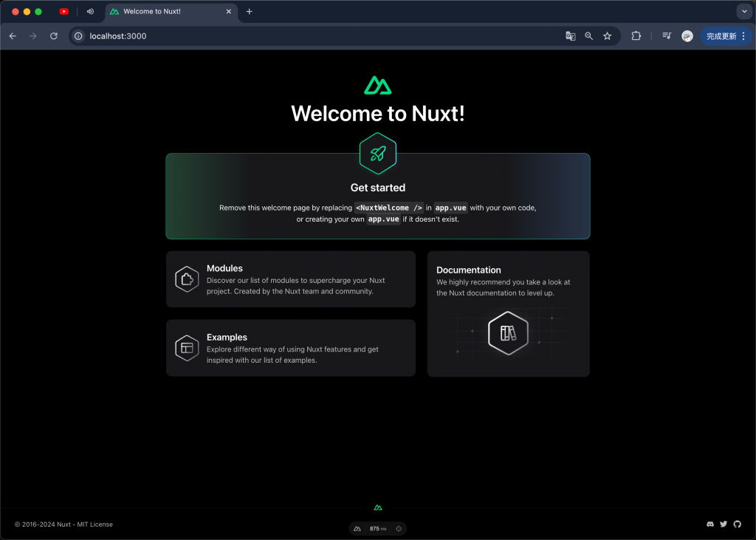The width and height of the screenshot is (756, 540).
Task: Click the tab audio speaker indicator
Action: (90, 12)
